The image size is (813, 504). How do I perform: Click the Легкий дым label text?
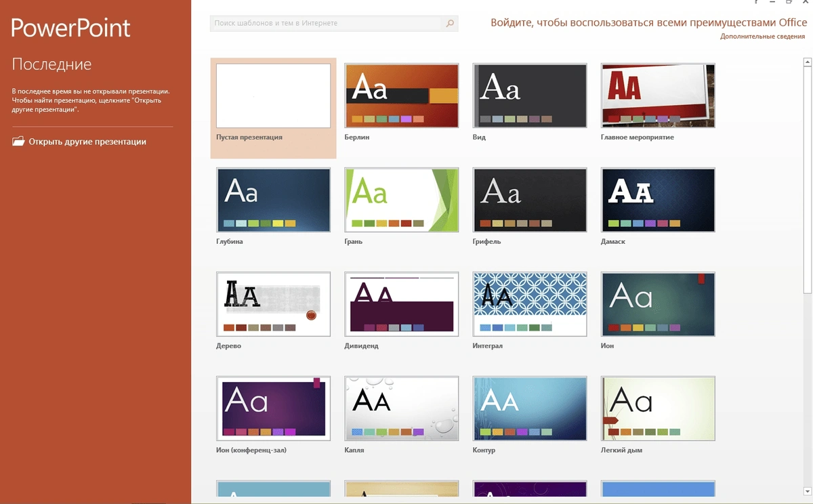click(621, 450)
